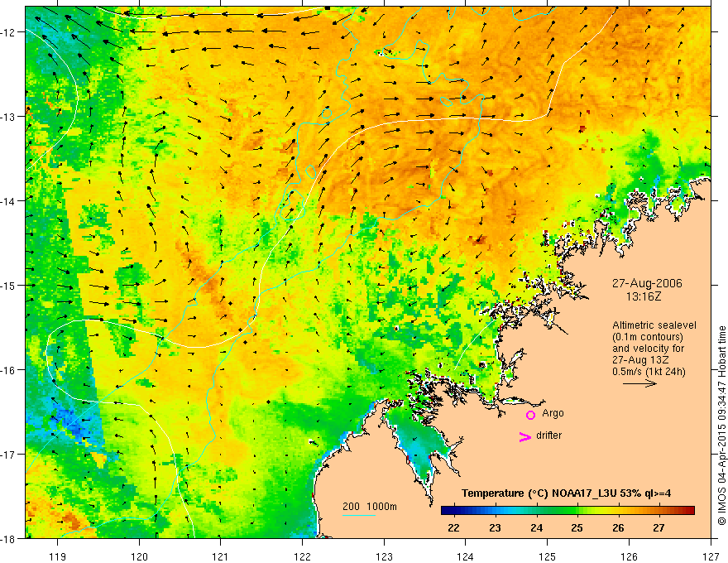The height and width of the screenshot is (563, 728).
Task: Click latitude axis label -12
Action: (9, 32)
